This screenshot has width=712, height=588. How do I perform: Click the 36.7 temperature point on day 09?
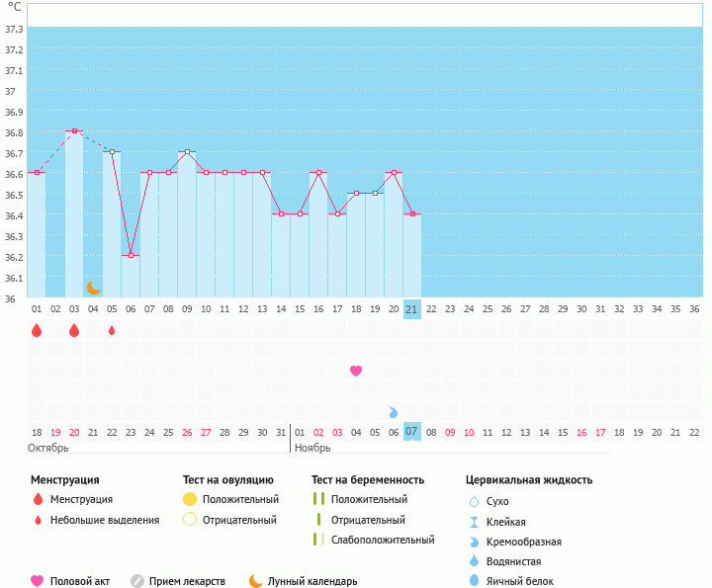click(187, 151)
